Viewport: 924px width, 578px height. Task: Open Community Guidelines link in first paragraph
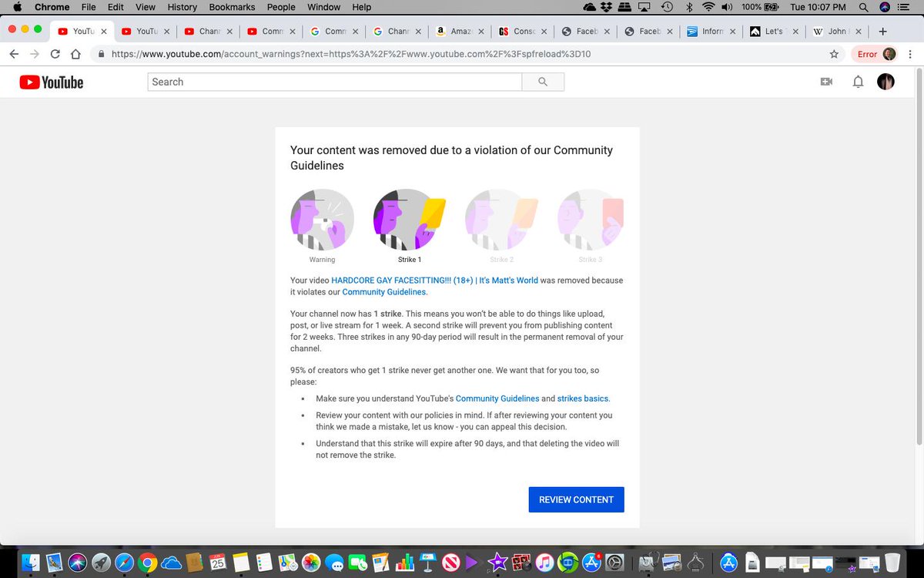click(x=384, y=292)
